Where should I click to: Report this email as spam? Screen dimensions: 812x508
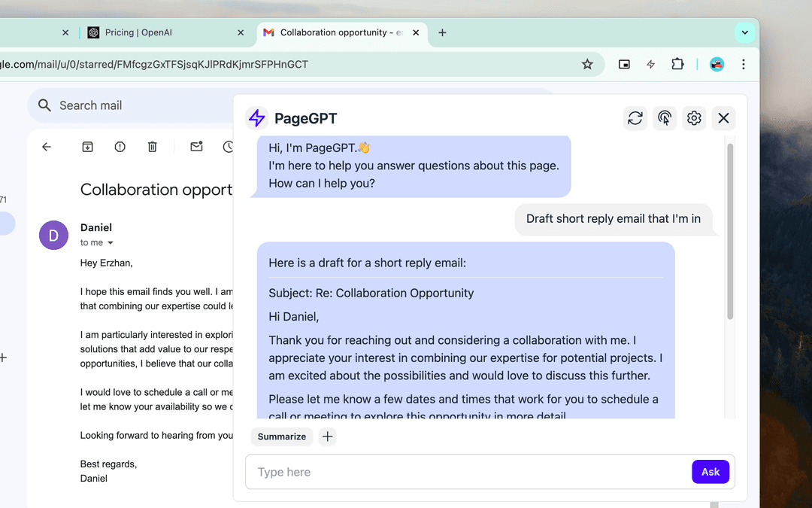coord(120,147)
